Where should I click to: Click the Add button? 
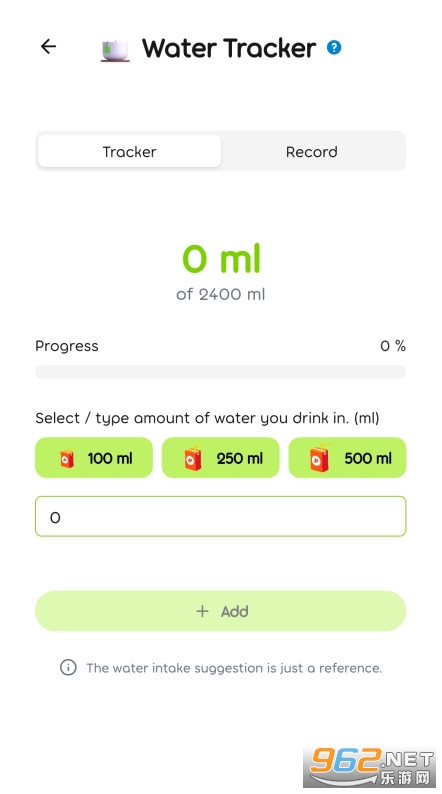(x=220, y=611)
